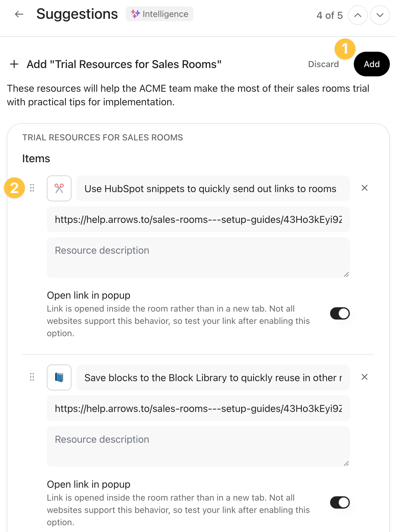
Task: Remove the Block Library resource item
Action: [365, 377]
